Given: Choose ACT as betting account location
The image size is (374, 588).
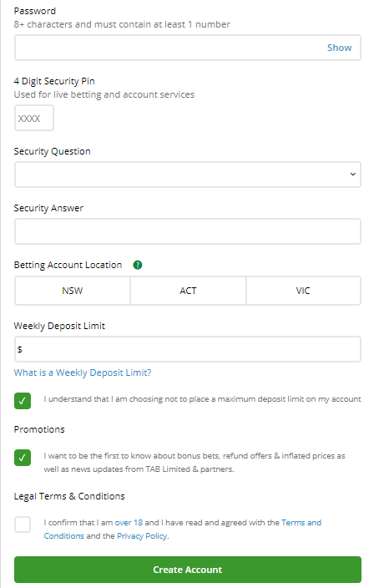Looking at the screenshot, I should (x=188, y=291).
